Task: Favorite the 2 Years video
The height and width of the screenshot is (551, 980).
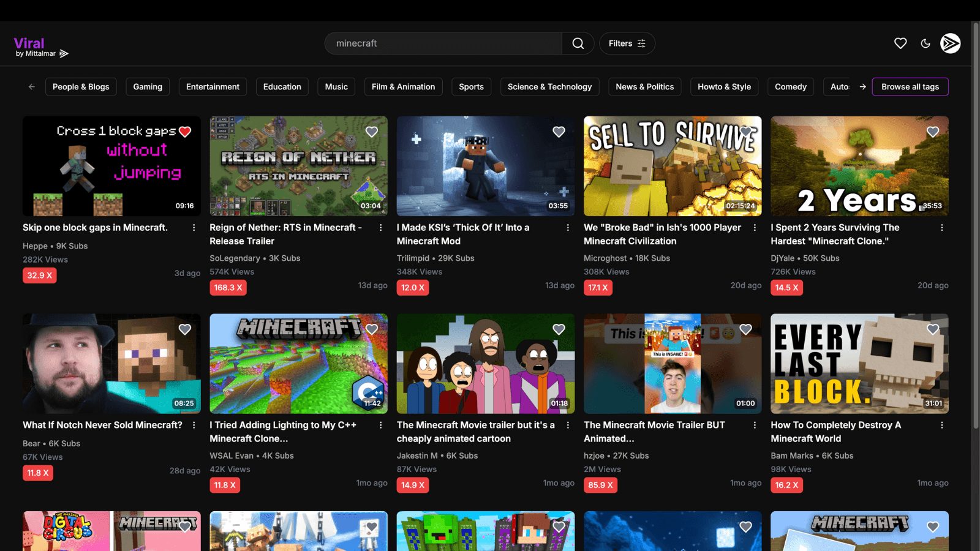Action: click(933, 132)
